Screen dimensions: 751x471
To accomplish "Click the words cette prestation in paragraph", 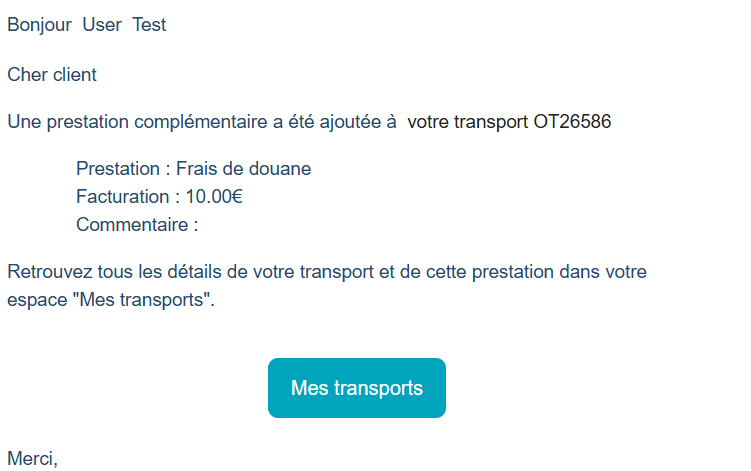I will [x=494, y=272].
